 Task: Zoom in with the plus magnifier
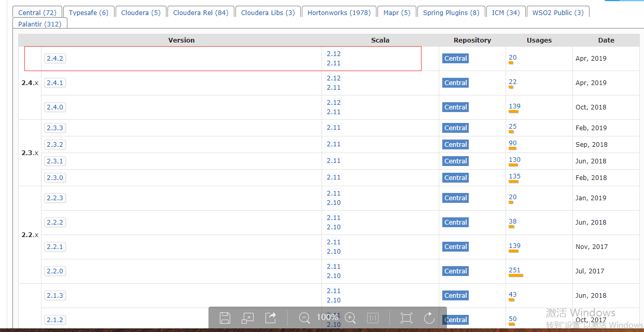coord(351,318)
